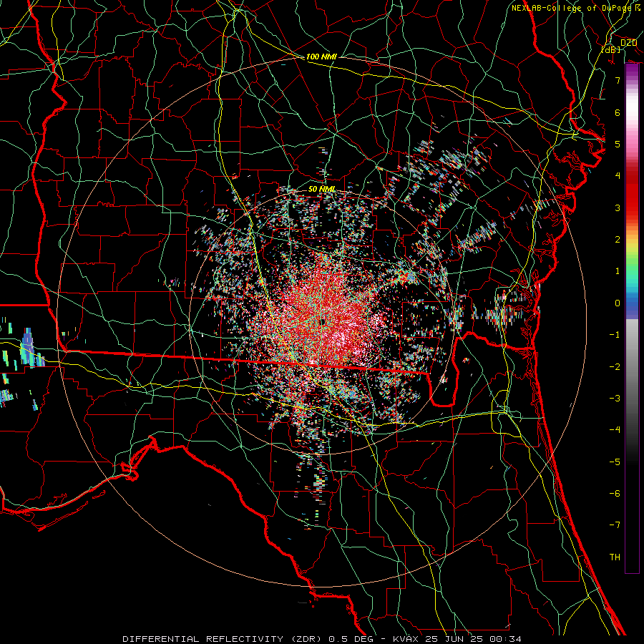Click the 1 value on color scale

618,271
